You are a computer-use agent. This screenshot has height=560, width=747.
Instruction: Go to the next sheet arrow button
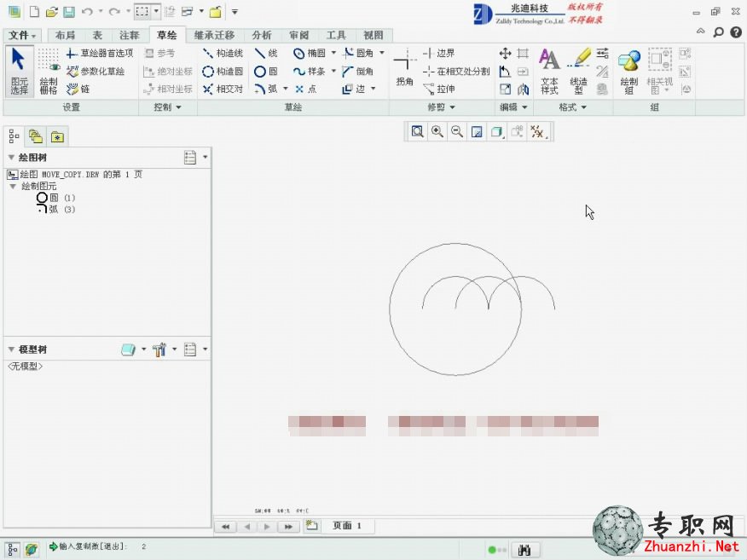coord(267,526)
